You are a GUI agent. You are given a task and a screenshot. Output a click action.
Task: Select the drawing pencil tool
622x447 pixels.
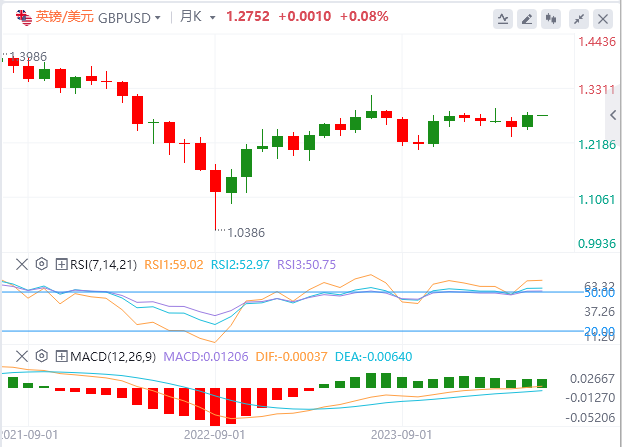(x=527, y=19)
